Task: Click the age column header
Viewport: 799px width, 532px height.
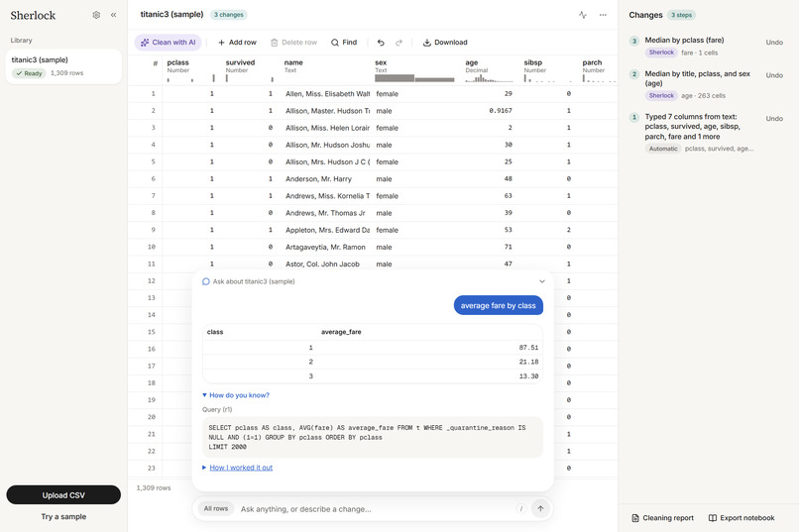Action: tap(490, 70)
